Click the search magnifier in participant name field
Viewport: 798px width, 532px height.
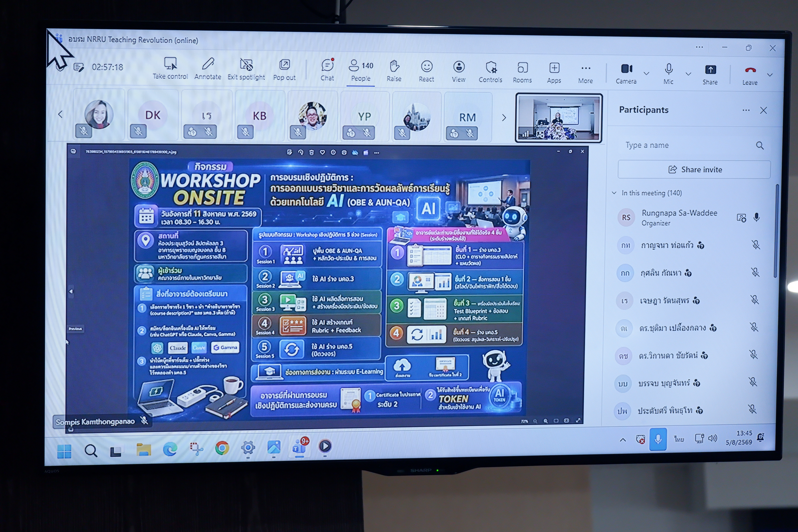[760, 146]
